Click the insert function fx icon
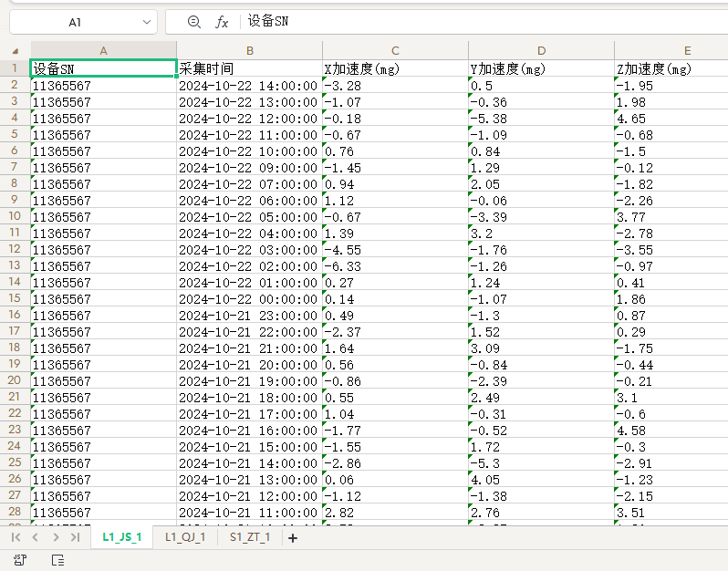 [x=222, y=22]
